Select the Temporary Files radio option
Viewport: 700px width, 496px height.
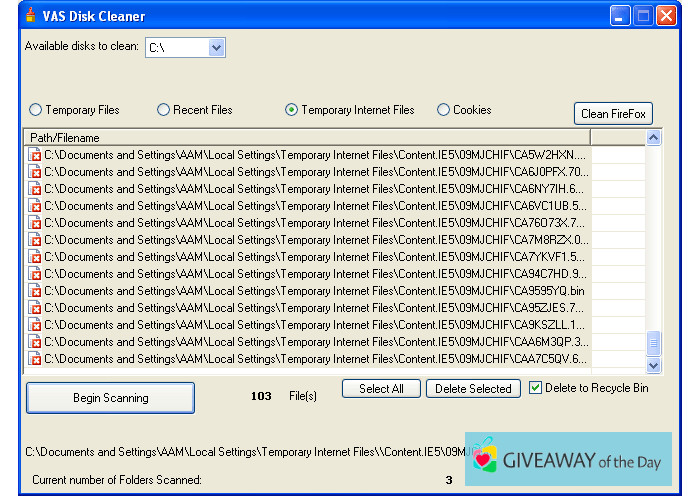36,110
